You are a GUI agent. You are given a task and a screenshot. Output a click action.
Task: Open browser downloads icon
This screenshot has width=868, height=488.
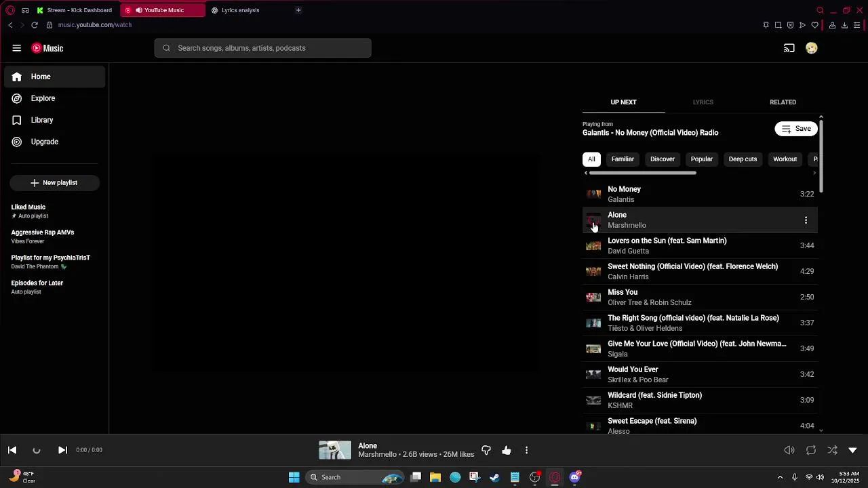844,25
